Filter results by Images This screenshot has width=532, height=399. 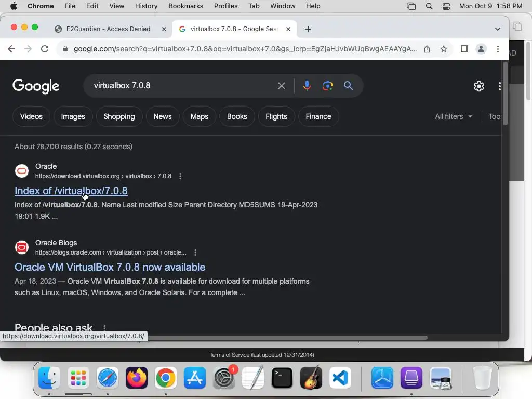pos(73,116)
